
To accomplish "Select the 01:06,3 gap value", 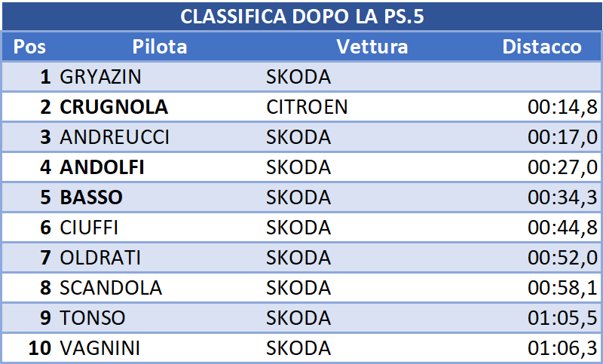I will pyautogui.click(x=562, y=348).
